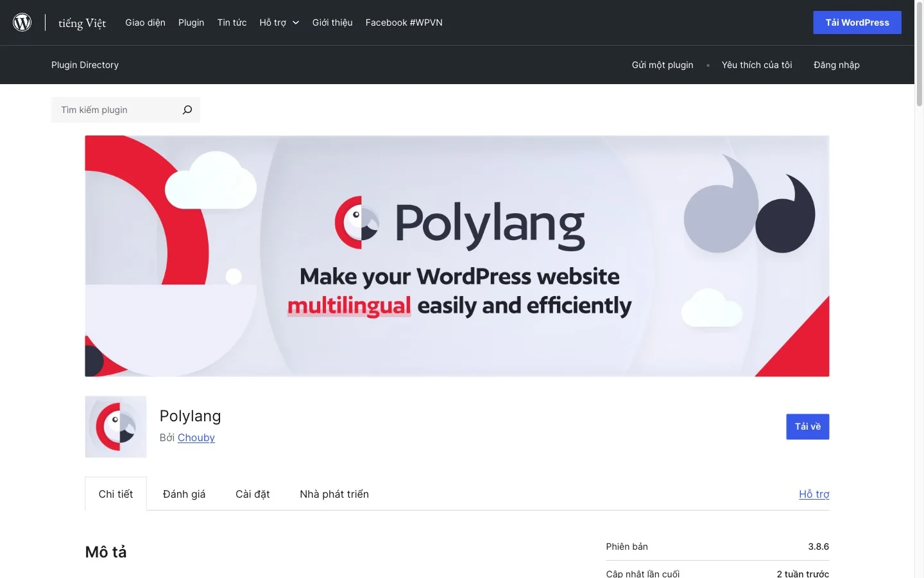Click the search magnifier icon
The height and width of the screenshot is (578, 924).
[187, 110]
